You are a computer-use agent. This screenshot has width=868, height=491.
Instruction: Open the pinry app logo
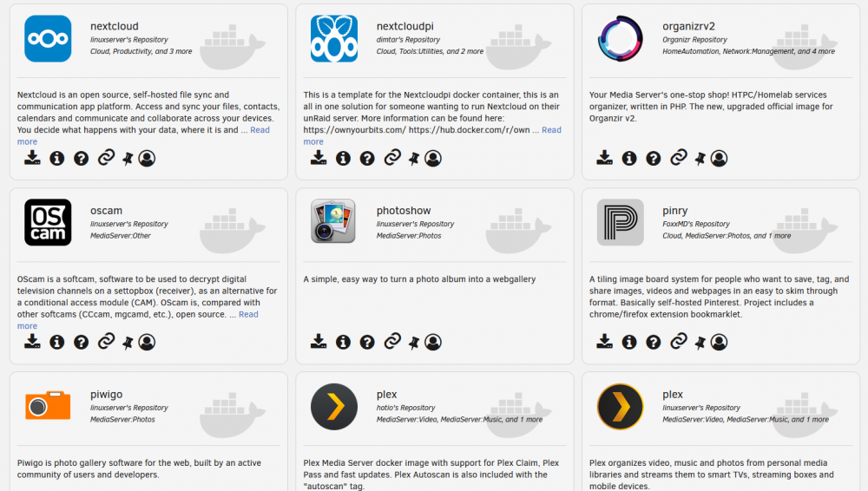(620, 223)
